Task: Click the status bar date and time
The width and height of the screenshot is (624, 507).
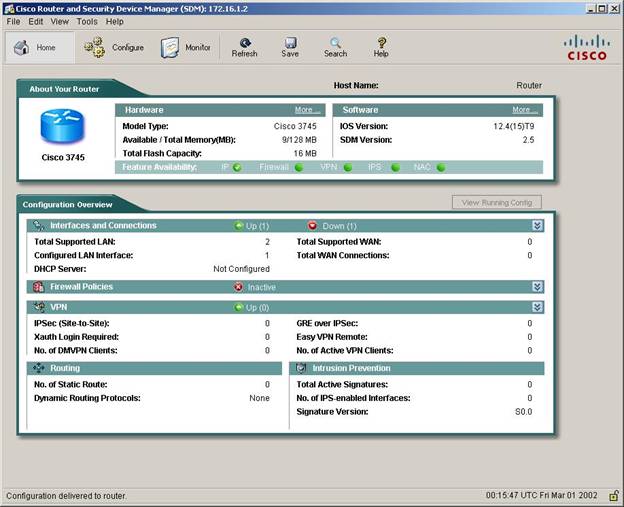Action: click(542, 495)
